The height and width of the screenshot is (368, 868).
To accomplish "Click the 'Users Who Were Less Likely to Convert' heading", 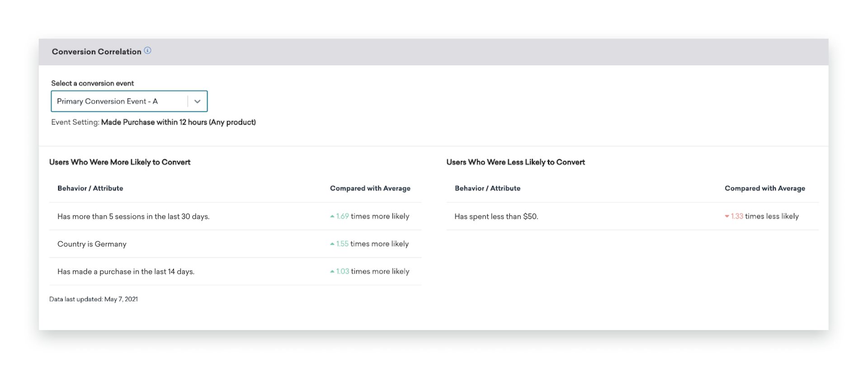I will (515, 162).
